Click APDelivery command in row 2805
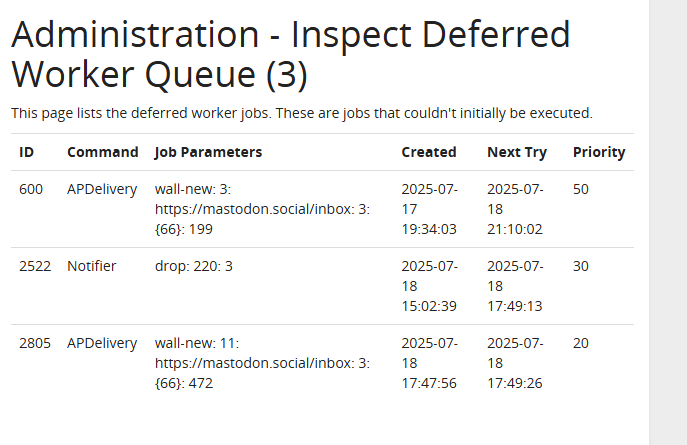The height and width of the screenshot is (445, 687). pyautogui.click(x=102, y=343)
